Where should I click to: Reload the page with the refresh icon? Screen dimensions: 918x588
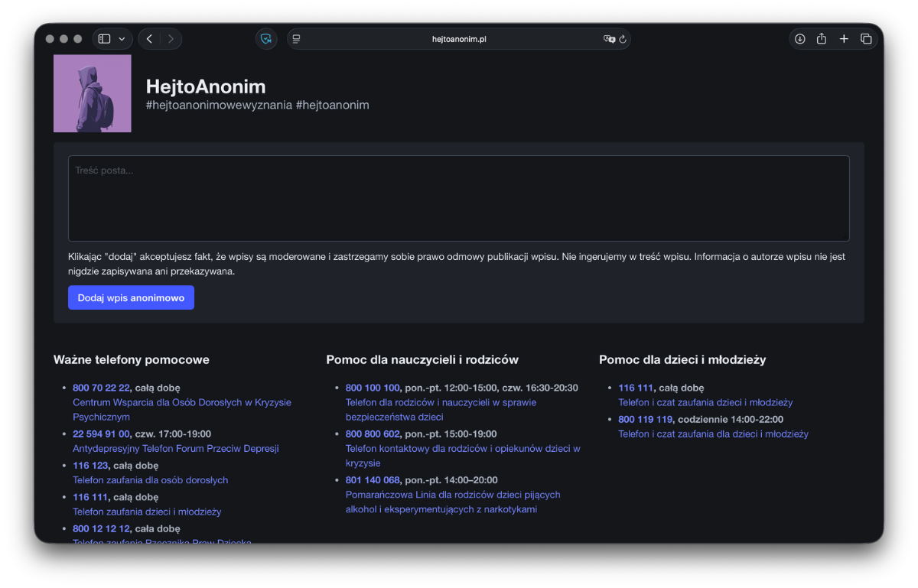click(x=623, y=39)
